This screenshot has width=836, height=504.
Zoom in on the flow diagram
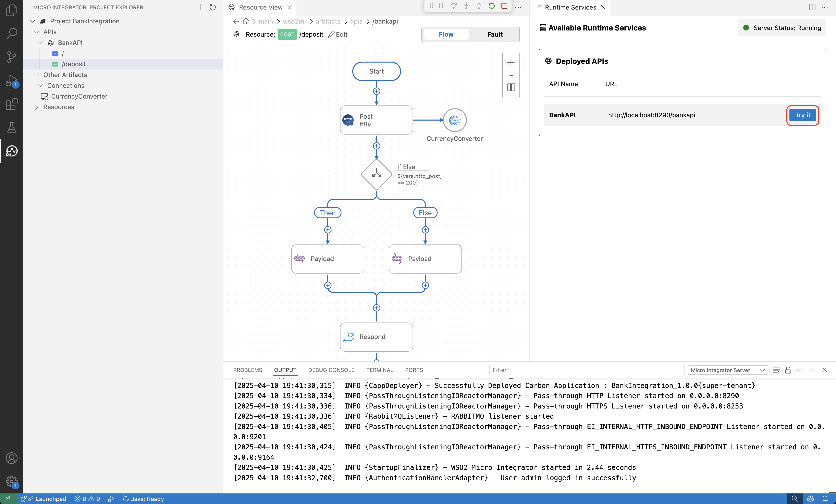[x=511, y=63]
